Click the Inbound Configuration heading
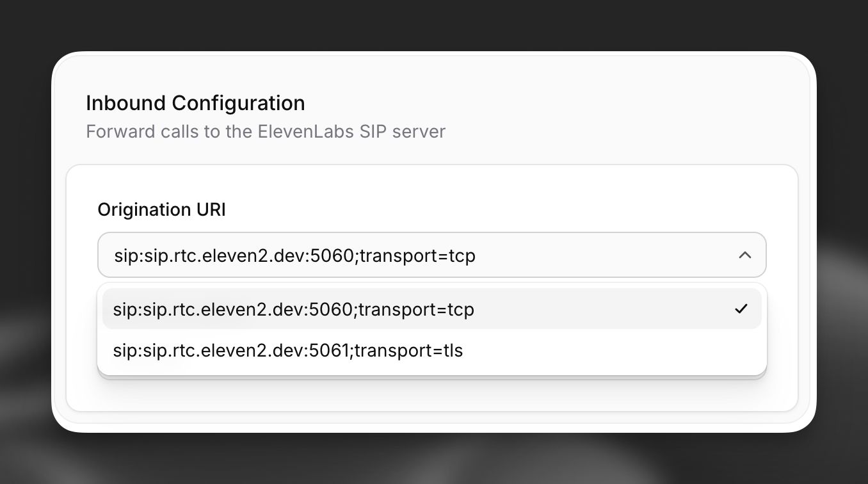This screenshot has width=868, height=484. (x=195, y=102)
